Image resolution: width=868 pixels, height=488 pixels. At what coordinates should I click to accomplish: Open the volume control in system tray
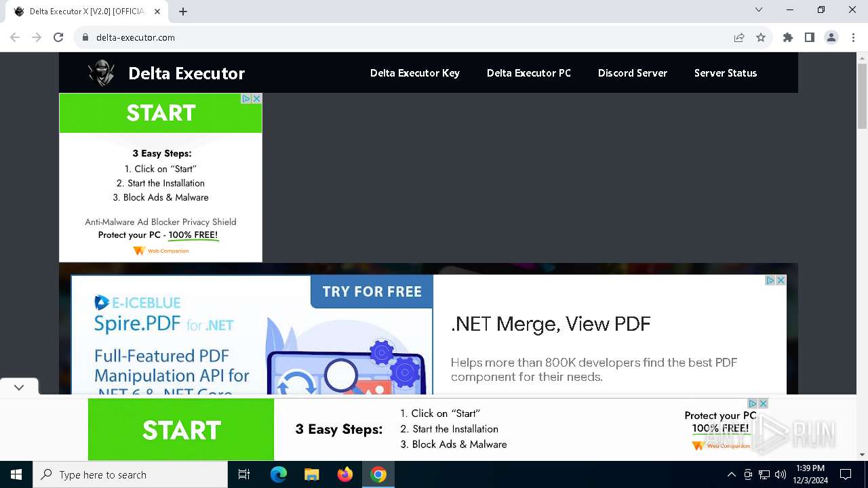pyautogui.click(x=781, y=474)
